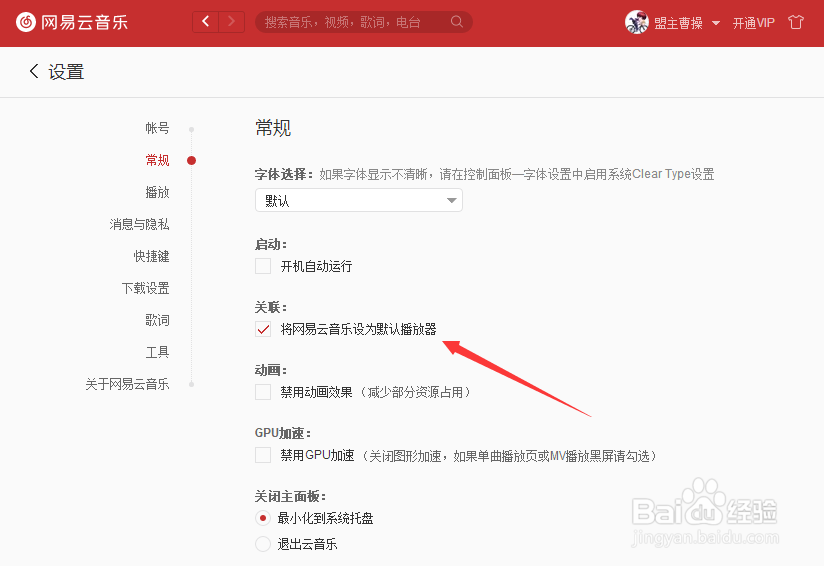
Task: Click the NetEase Cloud Music logo
Action: 72,22
